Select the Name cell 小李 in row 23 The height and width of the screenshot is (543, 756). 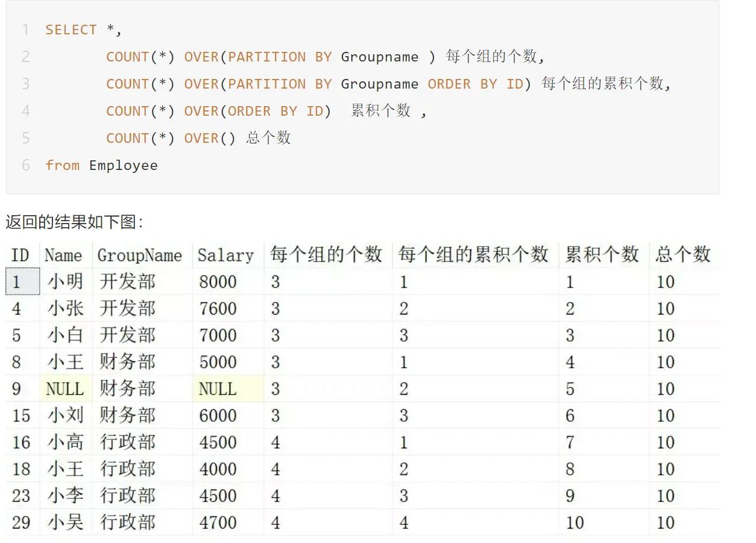(x=66, y=495)
